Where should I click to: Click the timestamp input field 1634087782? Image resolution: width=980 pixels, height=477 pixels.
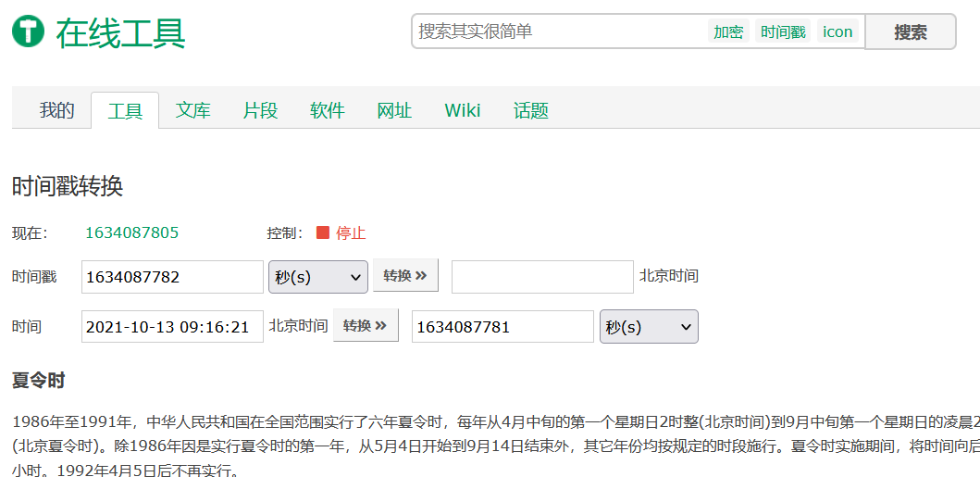pyautogui.click(x=172, y=277)
